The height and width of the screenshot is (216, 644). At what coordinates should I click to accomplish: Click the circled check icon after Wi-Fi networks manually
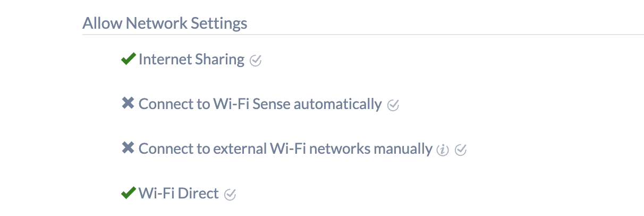click(x=461, y=150)
